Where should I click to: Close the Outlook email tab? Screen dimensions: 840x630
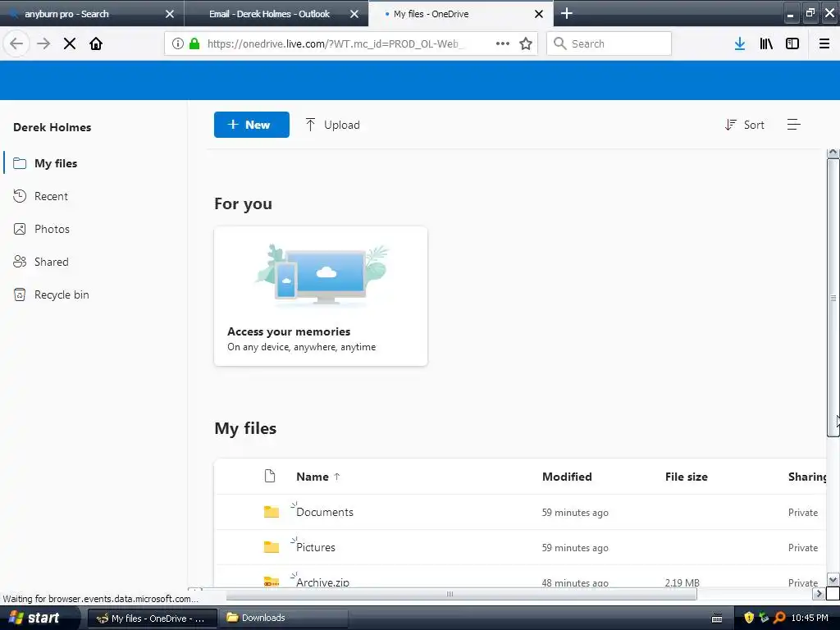(x=354, y=14)
